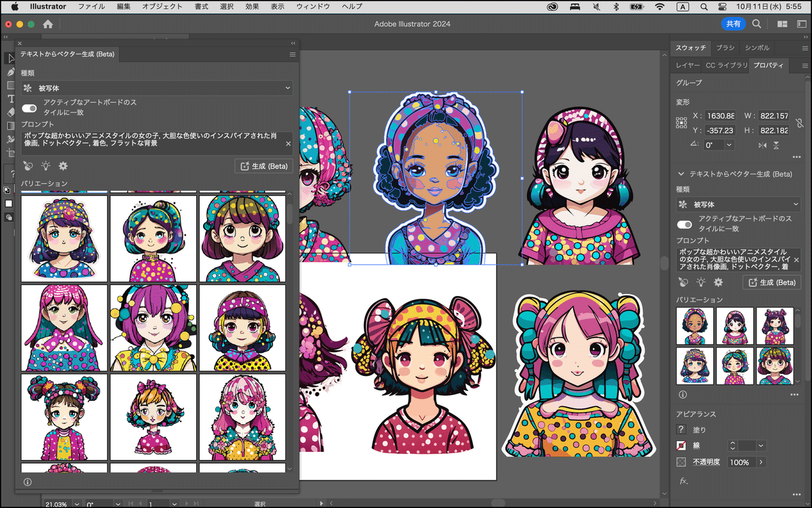Switch to the レイヤー tab

click(688, 65)
